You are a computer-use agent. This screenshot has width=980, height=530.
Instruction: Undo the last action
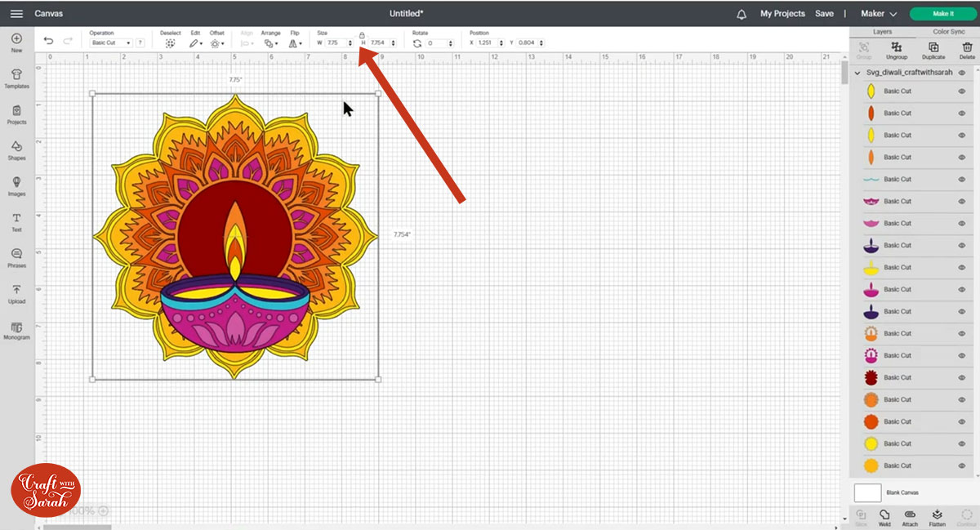49,41
